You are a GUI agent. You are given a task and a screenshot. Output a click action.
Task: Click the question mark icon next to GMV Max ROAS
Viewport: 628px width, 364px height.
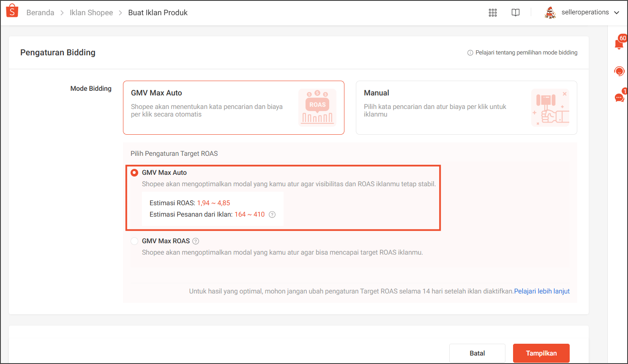pyautogui.click(x=195, y=241)
